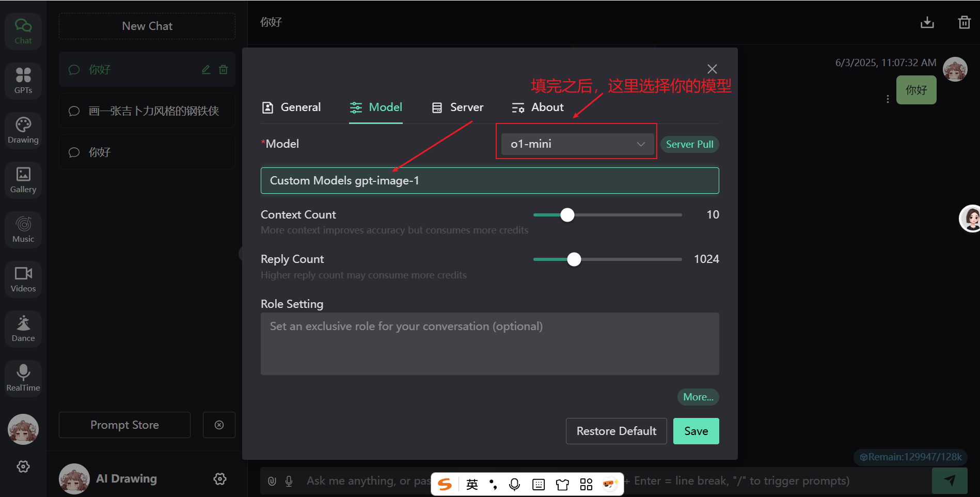This screenshot has height=497, width=980.
Task: Switch to the General tab
Action: 292,107
